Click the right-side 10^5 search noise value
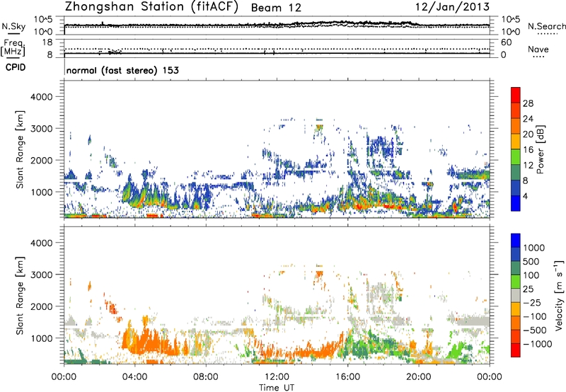The height and width of the screenshot is (392, 566). point(511,19)
